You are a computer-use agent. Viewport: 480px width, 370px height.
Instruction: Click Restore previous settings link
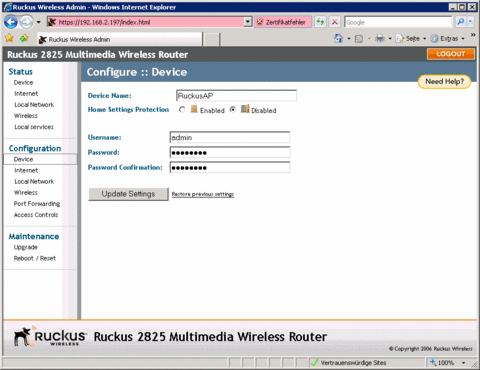(203, 194)
